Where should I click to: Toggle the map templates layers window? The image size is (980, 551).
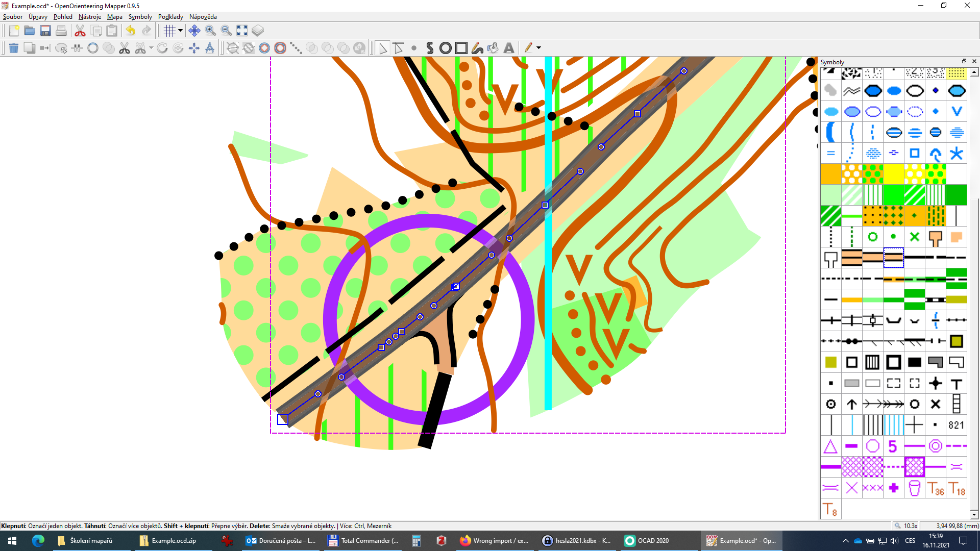(x=258, y=31)
